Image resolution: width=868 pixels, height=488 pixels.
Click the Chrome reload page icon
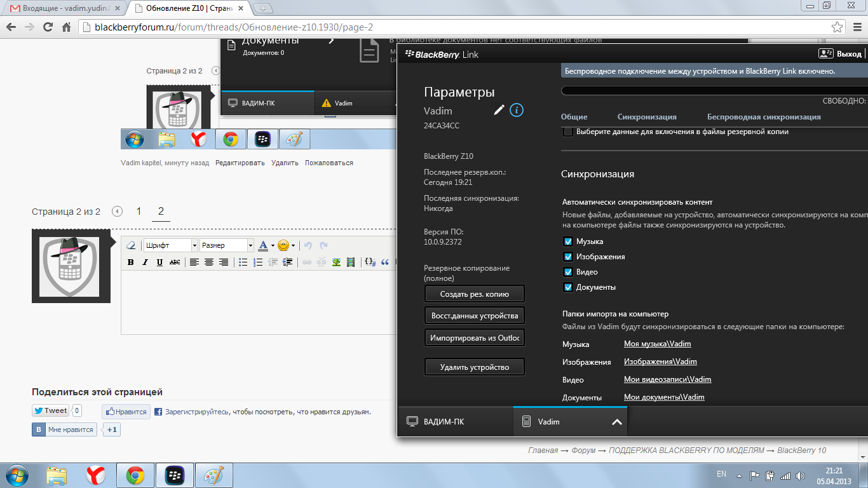tap(48, 27)
